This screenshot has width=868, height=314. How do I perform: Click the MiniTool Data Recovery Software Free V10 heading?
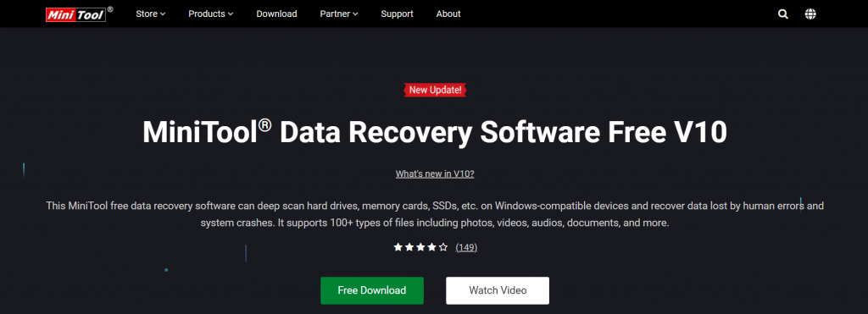point(435,132)
